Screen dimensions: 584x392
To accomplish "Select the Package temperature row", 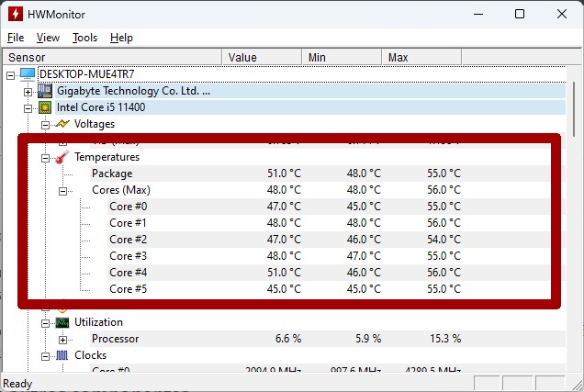I will pos(320,174).
